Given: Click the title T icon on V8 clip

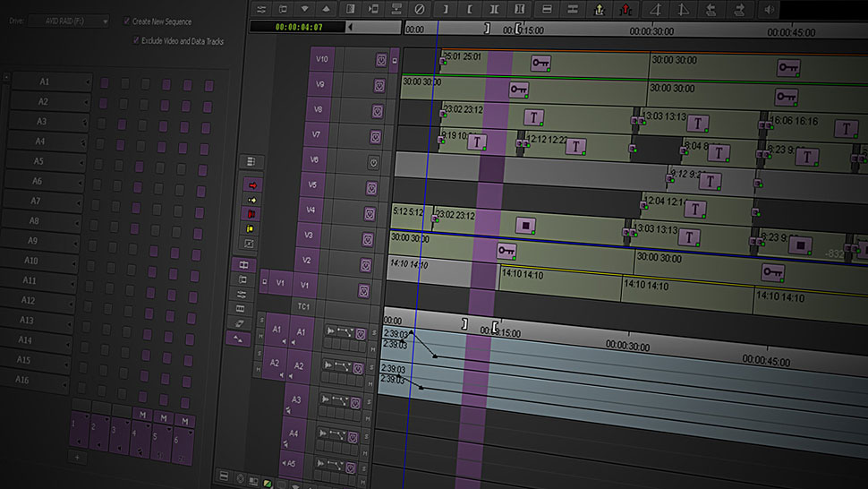Looking at the screenshot, I should (x=534, y=117).
